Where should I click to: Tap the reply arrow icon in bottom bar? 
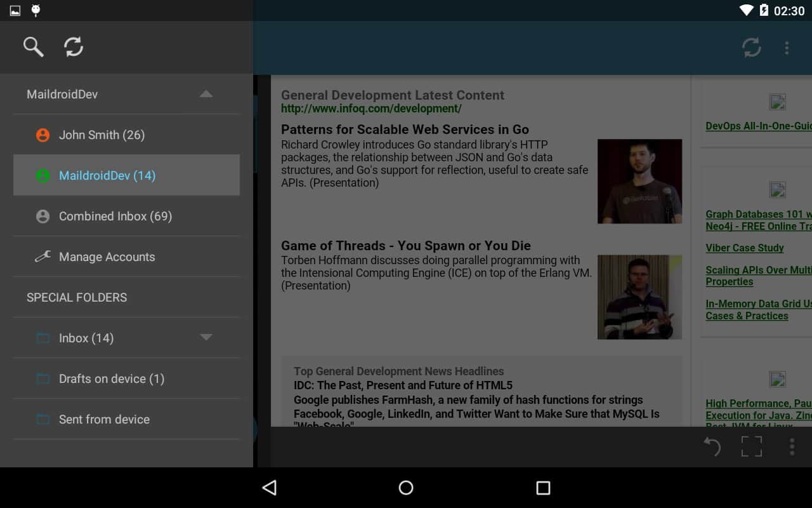coord(712,447)
